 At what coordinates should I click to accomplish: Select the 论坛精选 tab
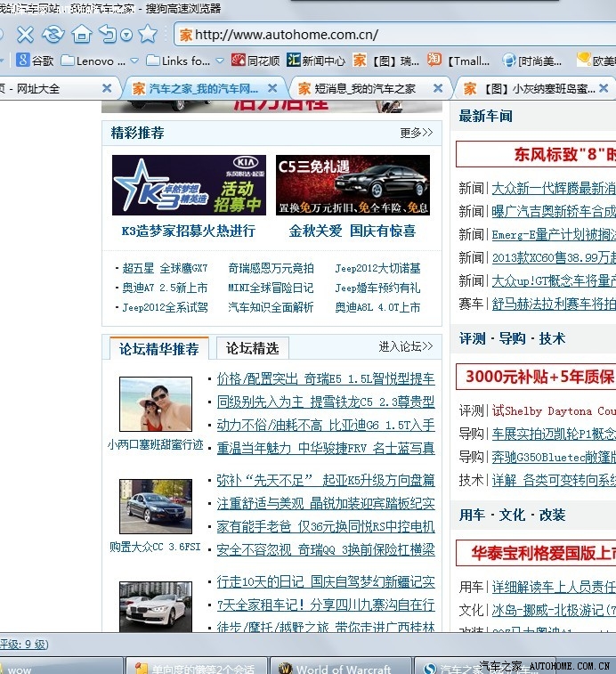(x=252, y=348)
